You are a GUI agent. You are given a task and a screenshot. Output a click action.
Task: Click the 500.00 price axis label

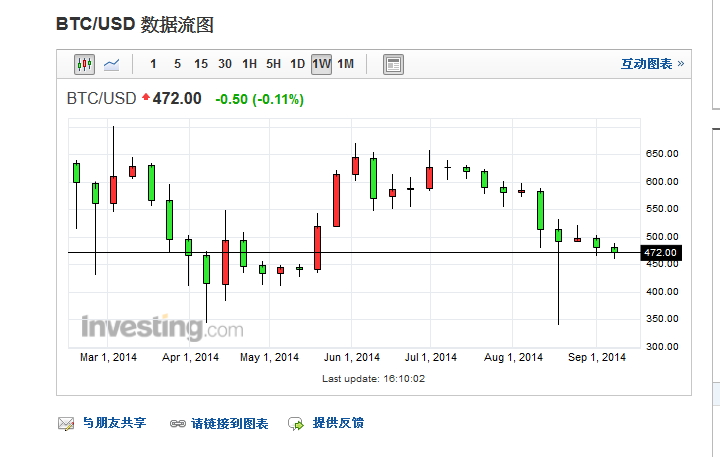662,237
